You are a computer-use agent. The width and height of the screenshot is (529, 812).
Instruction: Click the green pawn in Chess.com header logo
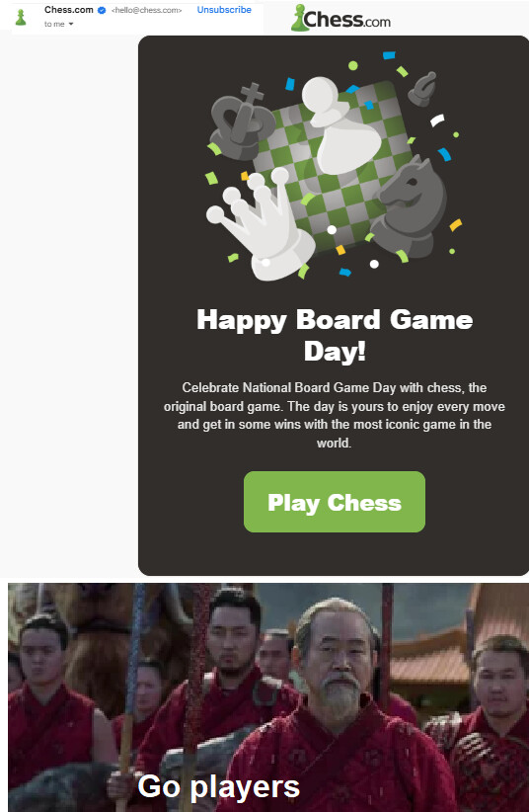298,18
